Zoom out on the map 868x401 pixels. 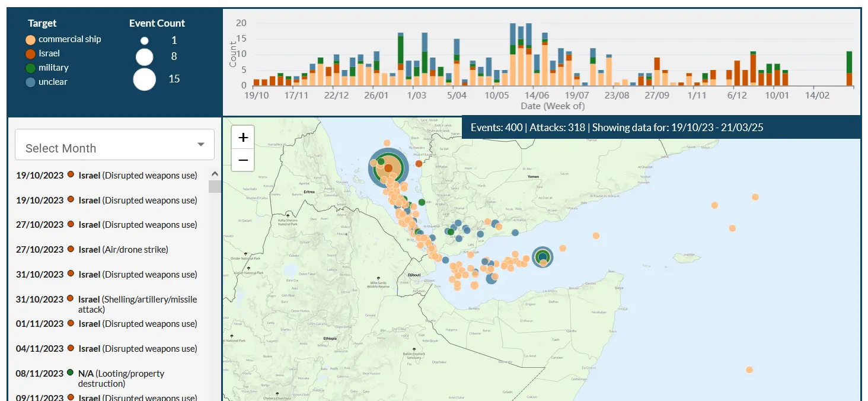coord(243,160)
